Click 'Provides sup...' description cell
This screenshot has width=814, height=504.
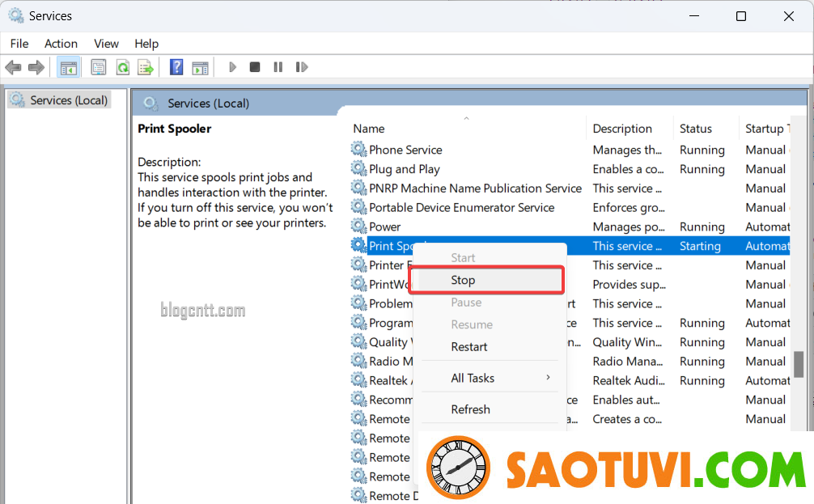coord(630,285)
